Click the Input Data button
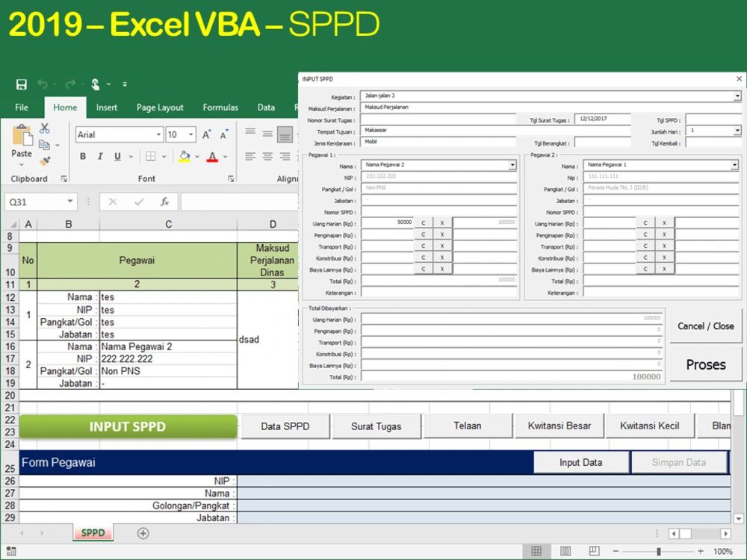The image size is (747, 560). [x=580, y=462]
